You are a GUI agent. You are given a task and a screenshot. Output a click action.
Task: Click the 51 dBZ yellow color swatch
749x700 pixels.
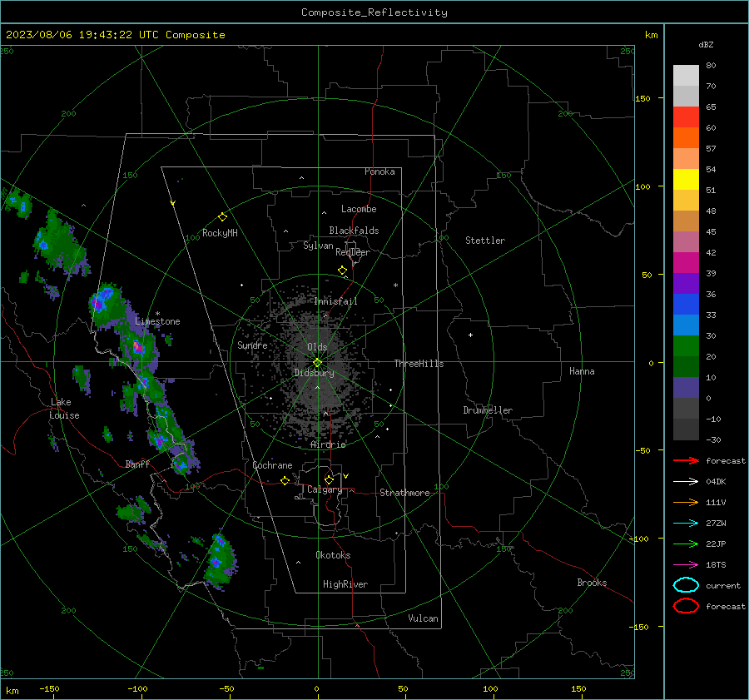(686, 179)
